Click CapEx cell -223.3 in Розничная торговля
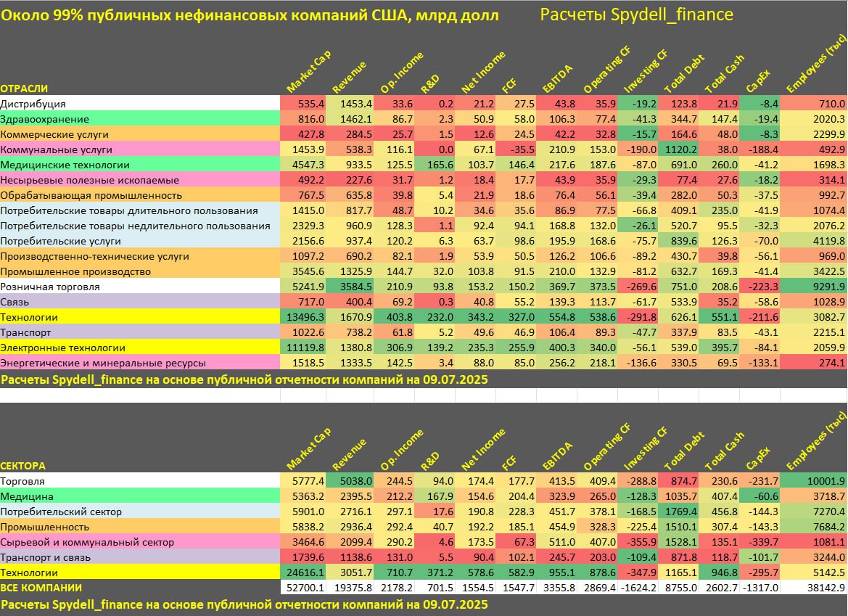 760,287
